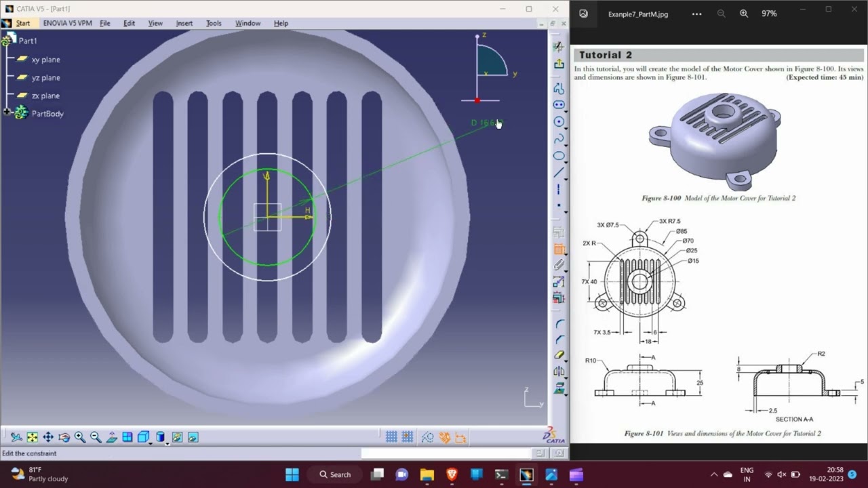The image size is (868, 488).
Task: Click Zoom in button in image viewer
Action: [x=744, y=14]
